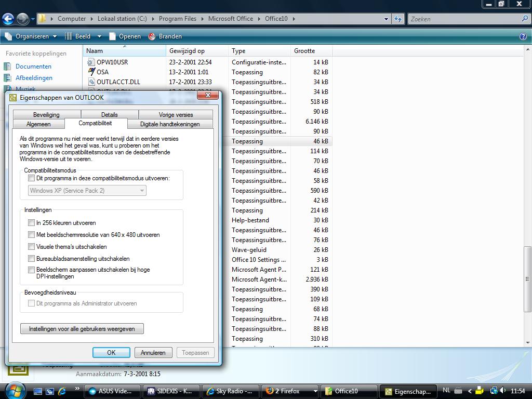Click 'Instellingen voor alle gebruikers weergeven'
532x399 pixels.
click(82, 329)
